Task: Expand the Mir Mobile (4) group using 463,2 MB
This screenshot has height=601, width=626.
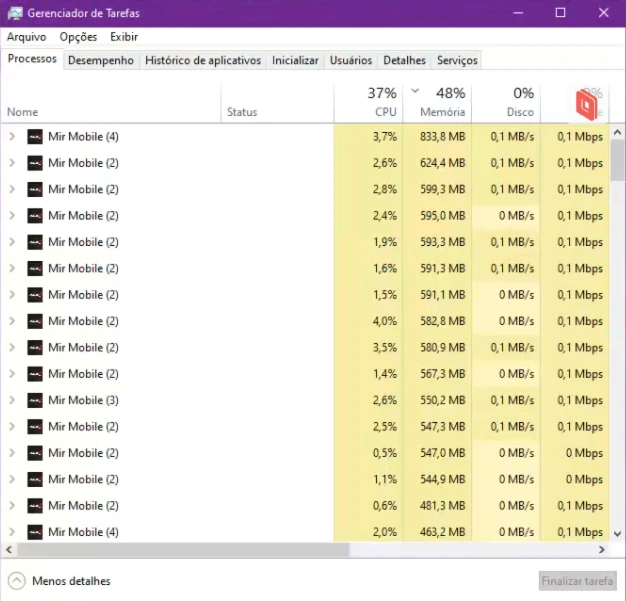Action: (12, 532)
